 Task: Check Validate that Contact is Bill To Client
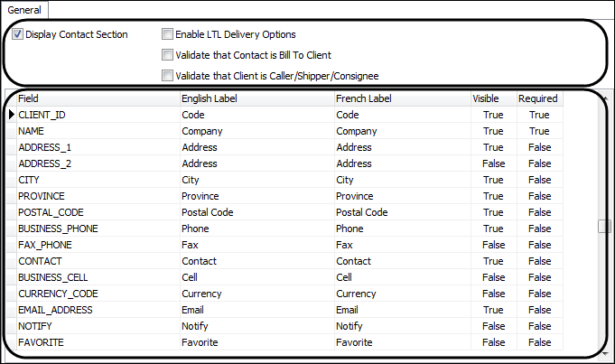[167, 55]
